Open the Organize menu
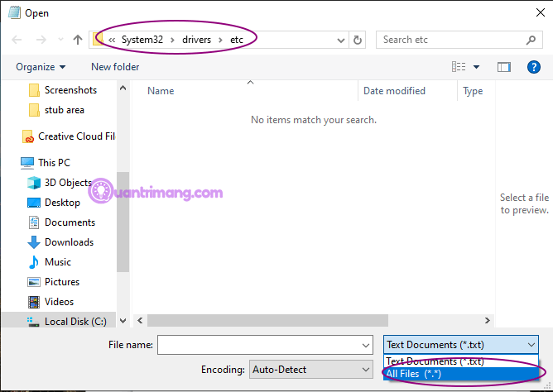 coord(41,67)
